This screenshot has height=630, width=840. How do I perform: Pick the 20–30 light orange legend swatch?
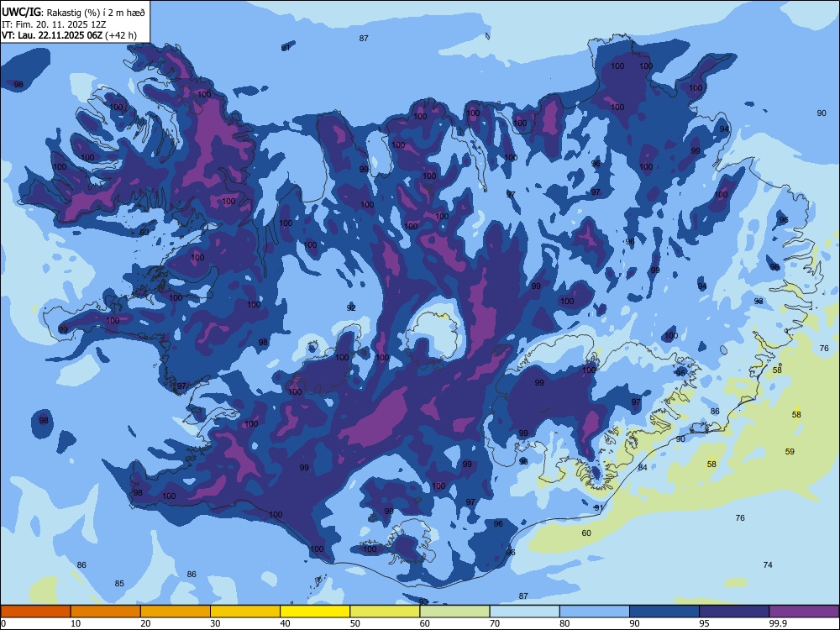[x=176, y=612]
